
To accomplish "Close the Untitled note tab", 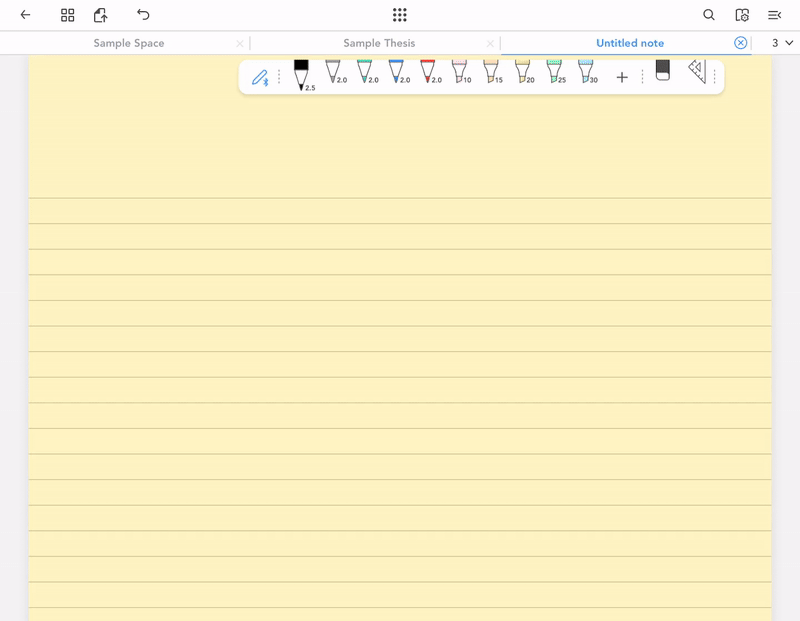I will [740, 43].
